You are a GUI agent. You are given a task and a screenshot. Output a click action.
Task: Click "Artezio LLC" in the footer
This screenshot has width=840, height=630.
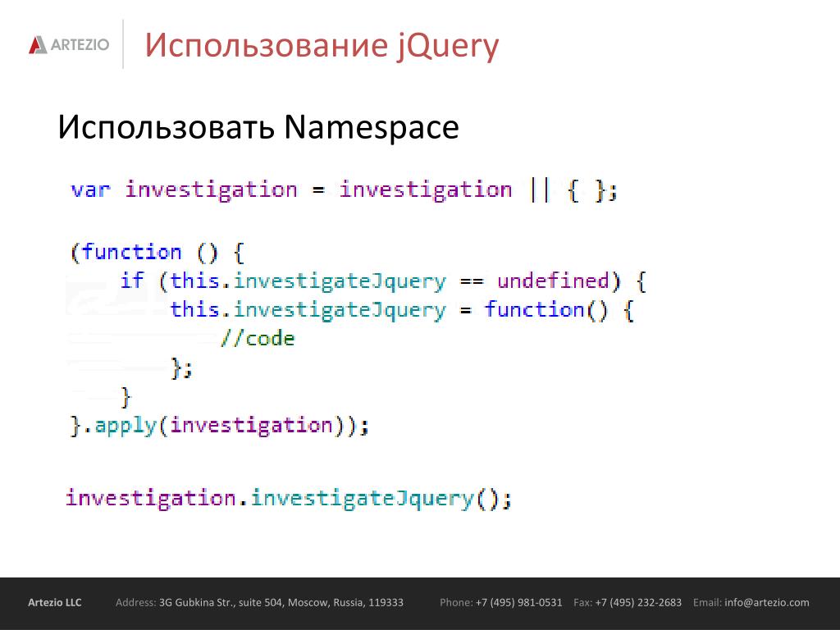point(55,603)
